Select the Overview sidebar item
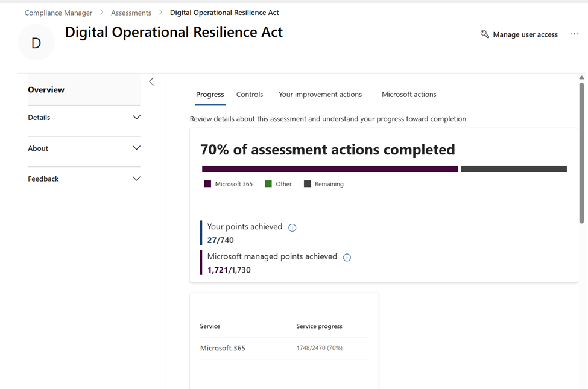 point(46,90)
